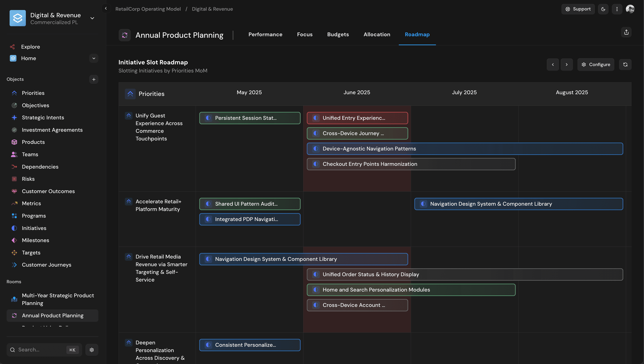The image size is (644, 364).
Task: Open the Explore section icon
Action: pos(13,47)
